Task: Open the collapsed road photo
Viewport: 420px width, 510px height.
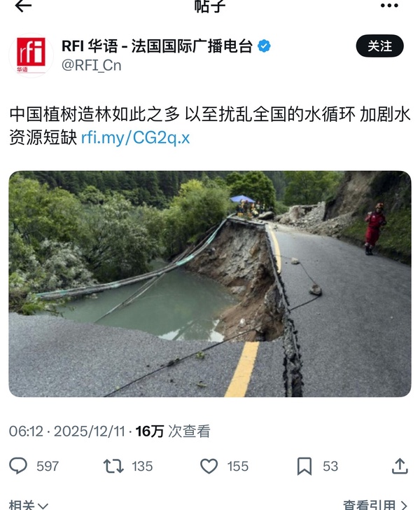Action: [x=210, y=284]
